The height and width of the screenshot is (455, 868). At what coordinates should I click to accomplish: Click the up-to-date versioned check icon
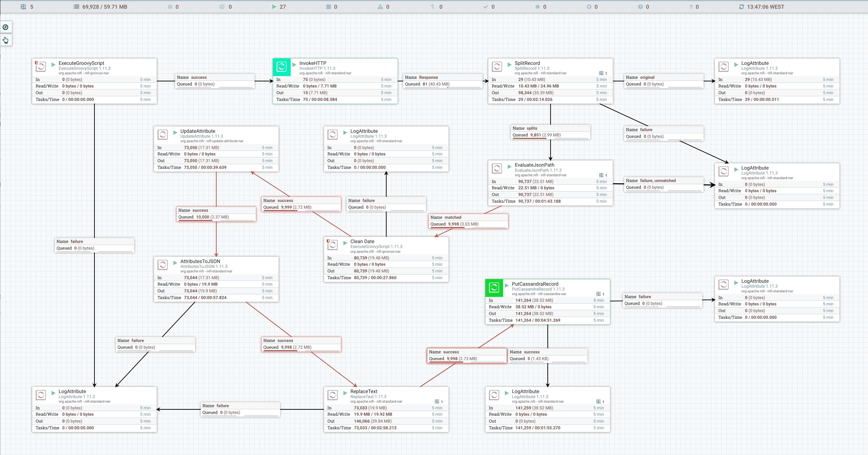click(x=485, y=7)
